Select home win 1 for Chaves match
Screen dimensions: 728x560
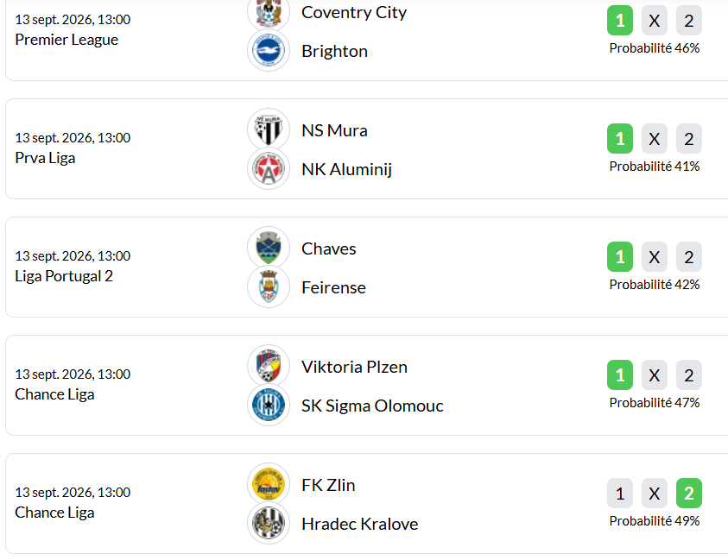click(620, 257)
